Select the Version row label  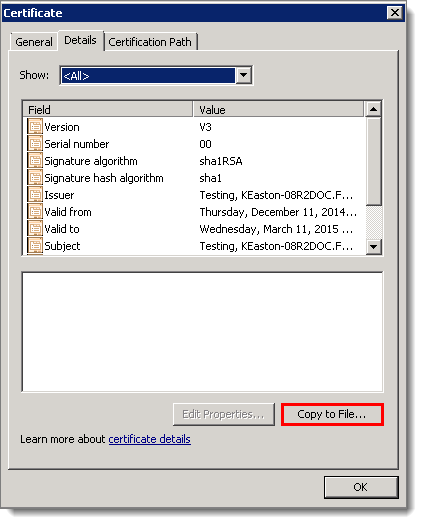[62, 127]
